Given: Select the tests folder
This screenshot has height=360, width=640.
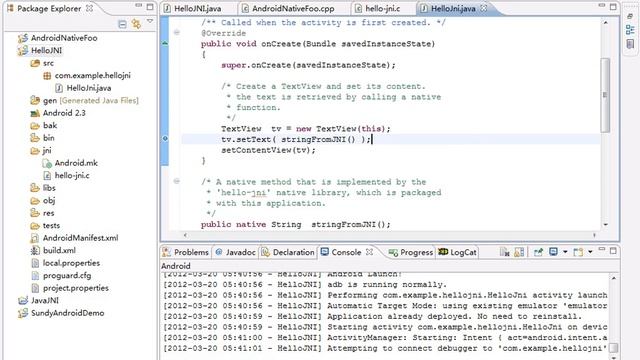Looking at the screenshot, I should (51, 226).
